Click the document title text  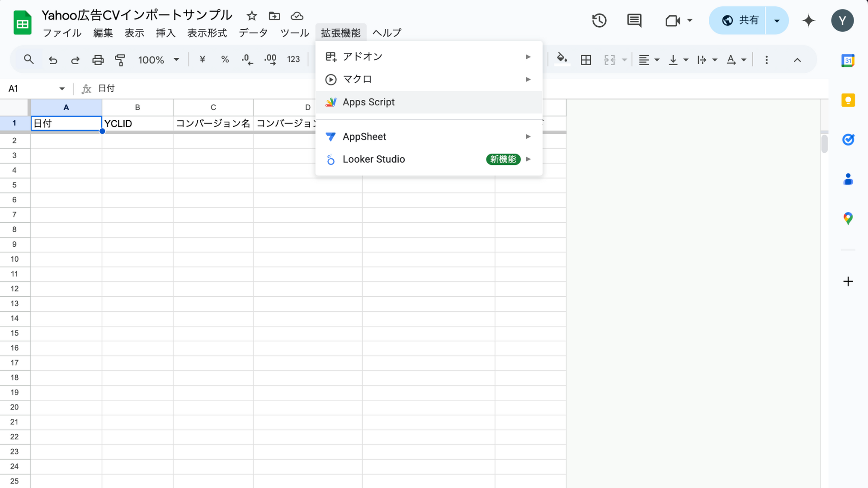click(x=137, y=15)
